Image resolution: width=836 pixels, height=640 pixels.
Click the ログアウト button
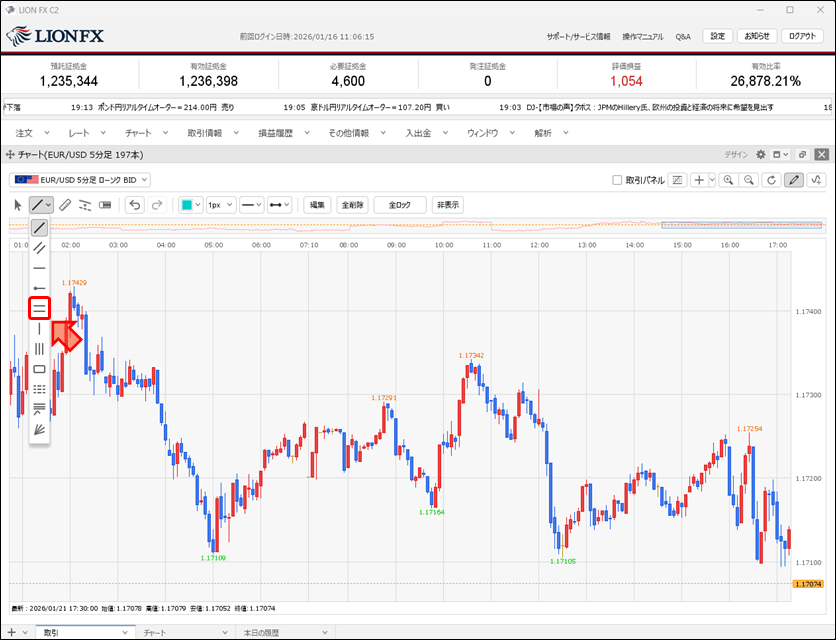(802, 36)
